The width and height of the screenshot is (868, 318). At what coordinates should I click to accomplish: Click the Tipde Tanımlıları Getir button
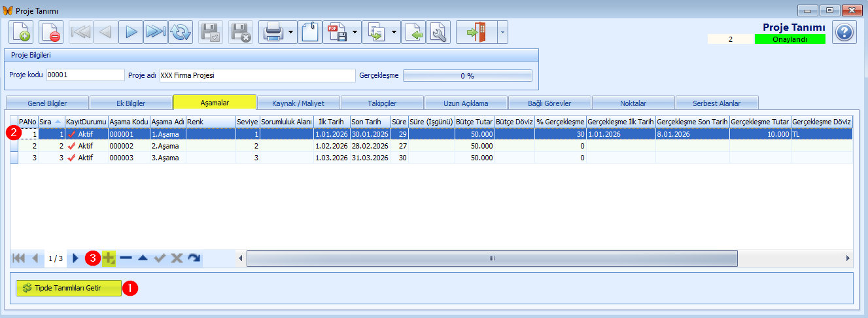click(x=69, y=288)
